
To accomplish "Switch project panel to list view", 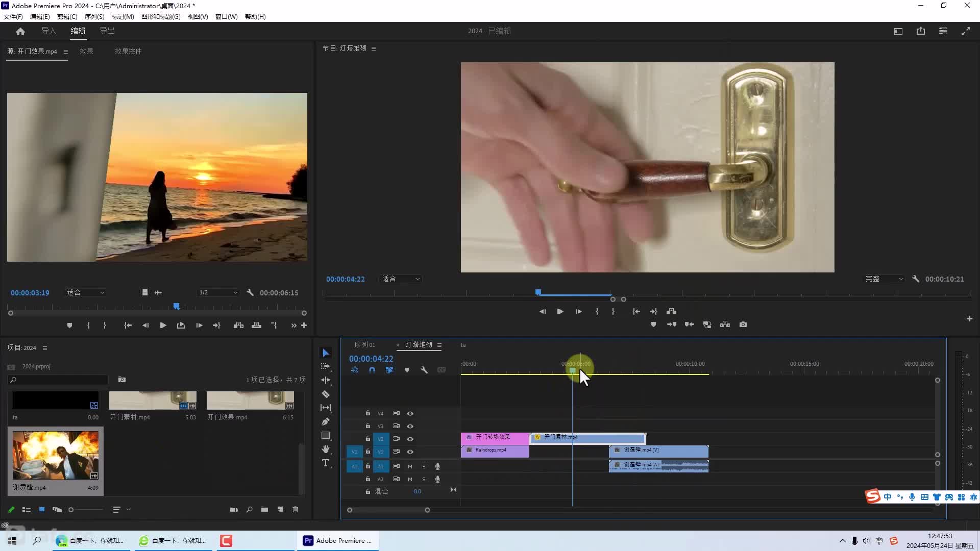I will (x=27, y=510).
